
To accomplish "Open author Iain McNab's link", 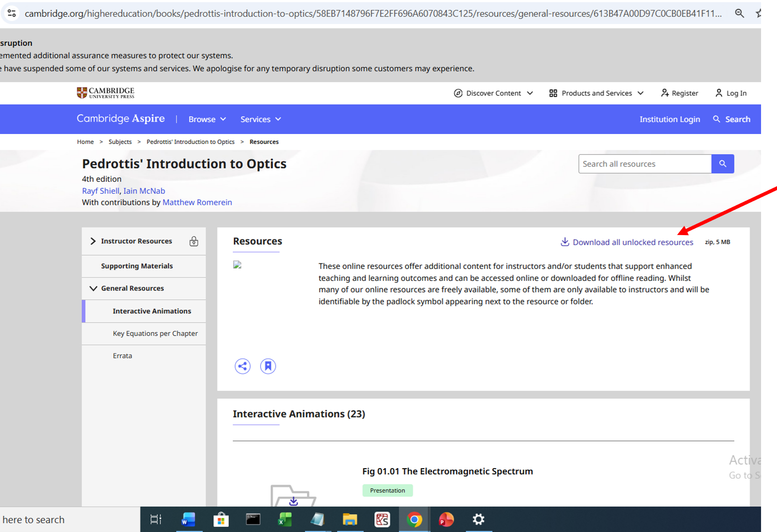I will (144, 191).
